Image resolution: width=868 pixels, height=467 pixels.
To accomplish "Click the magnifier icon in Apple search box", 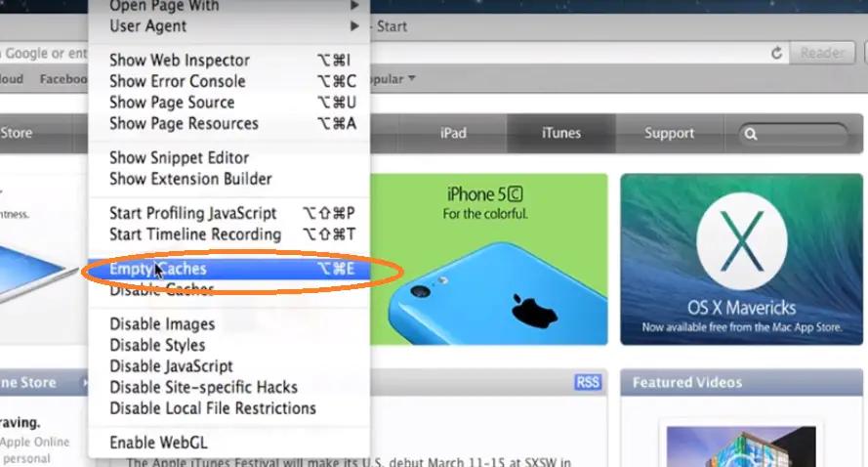I will coord(751,134).
